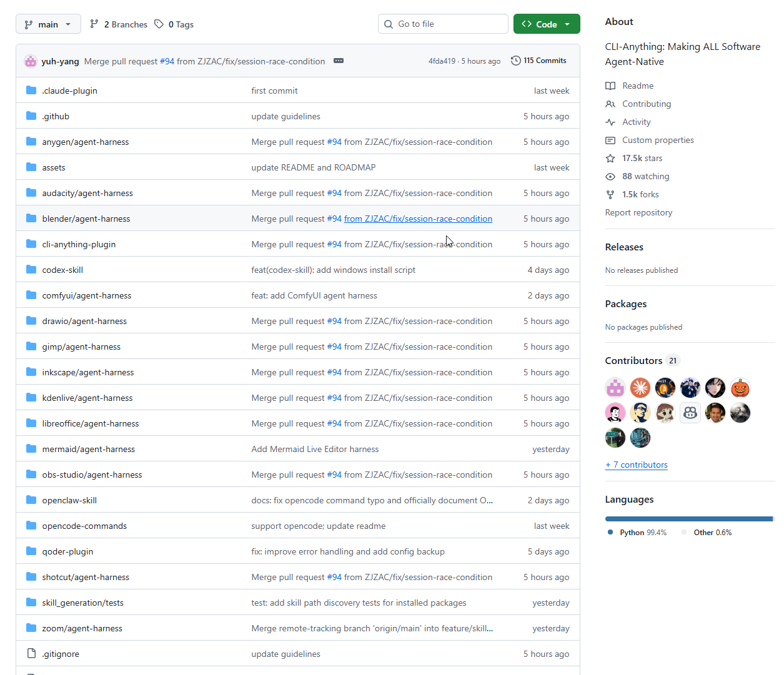The height and width of the screenshot is (675, 784).
Task: Click the robot-face contributor avatar
Action: 690,413
